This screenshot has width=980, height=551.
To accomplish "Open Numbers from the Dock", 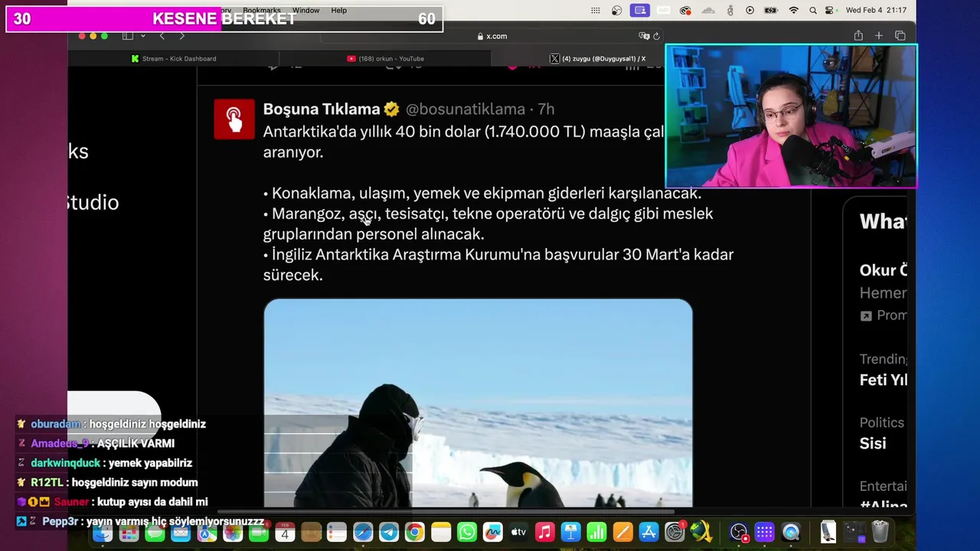I will click(597, 532).
